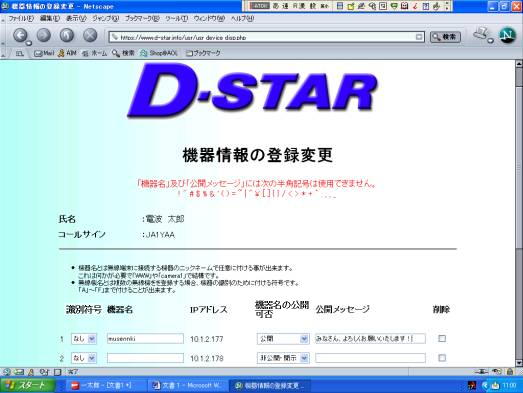523x393 pixels.
Task: Reload the page with the refresh icon
Action: click(67, 35)
